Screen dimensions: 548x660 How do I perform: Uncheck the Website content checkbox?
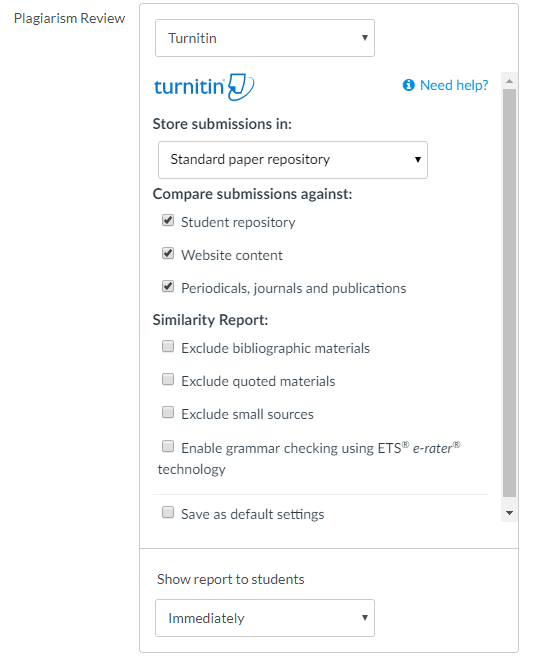[168, 253]
